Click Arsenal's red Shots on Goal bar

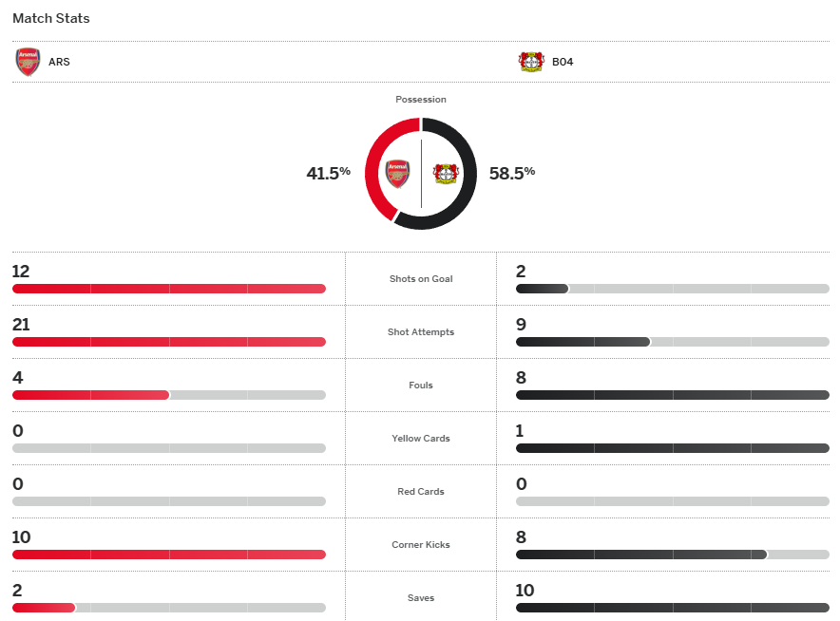(169, 289)
